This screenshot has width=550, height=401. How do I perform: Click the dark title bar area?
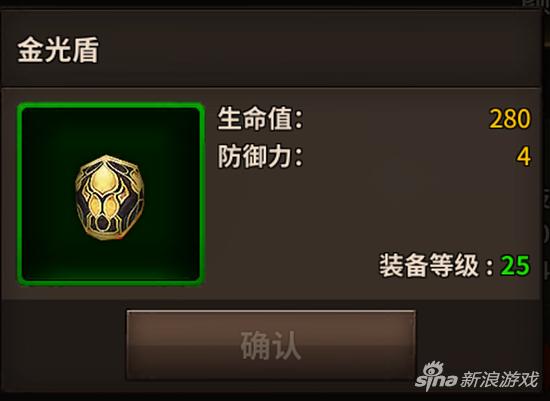(x=270, y=49)
